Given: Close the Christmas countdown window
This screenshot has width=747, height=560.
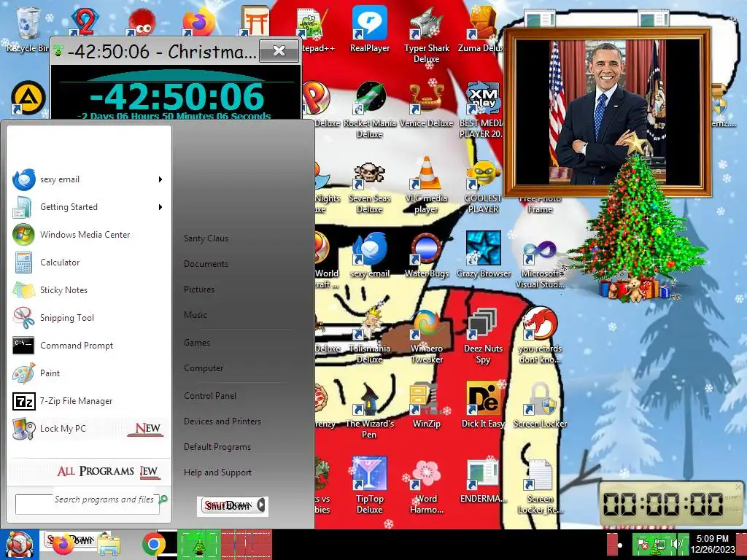Looking at the screenshot, I should point(279,51).
